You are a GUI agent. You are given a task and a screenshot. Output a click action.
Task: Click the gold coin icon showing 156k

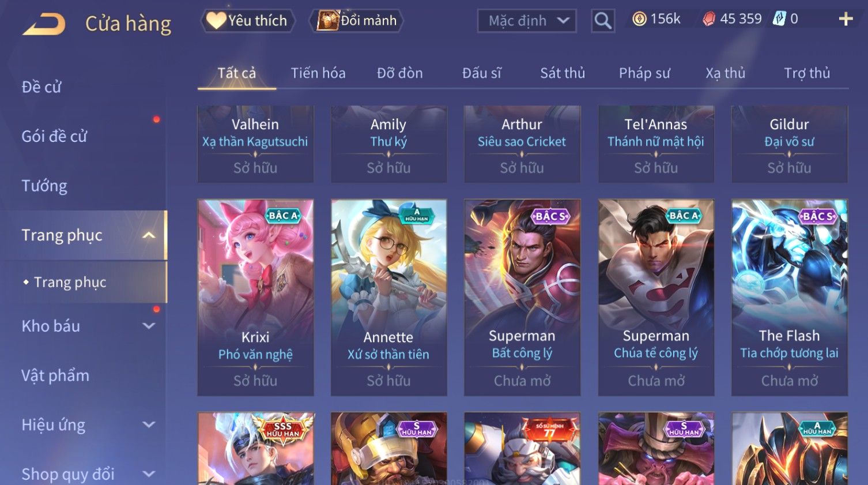pyautogui.click(x=639, y=19)
